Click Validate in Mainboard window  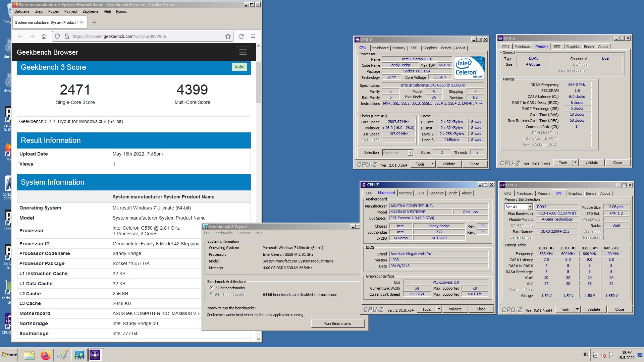(455, 309)
